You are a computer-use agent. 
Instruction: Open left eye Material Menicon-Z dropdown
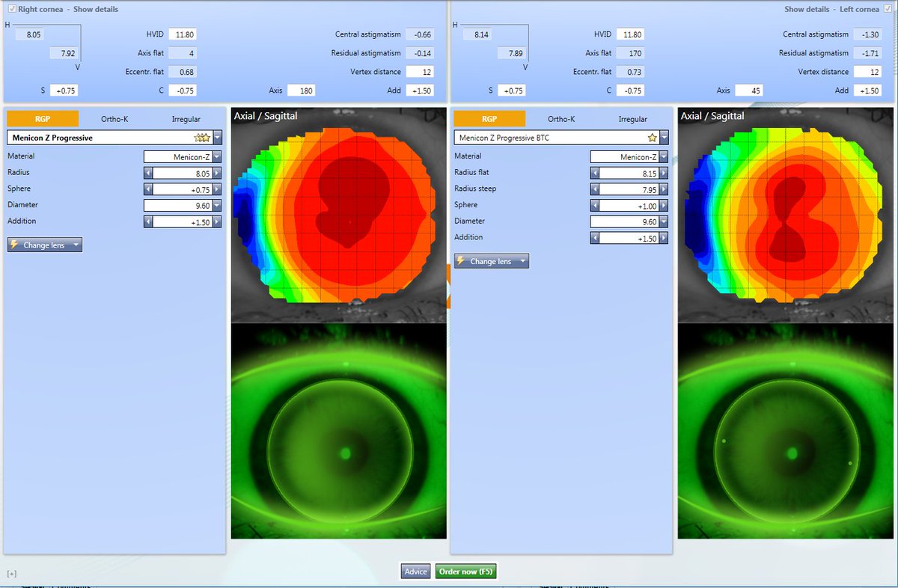pos(664,156)
